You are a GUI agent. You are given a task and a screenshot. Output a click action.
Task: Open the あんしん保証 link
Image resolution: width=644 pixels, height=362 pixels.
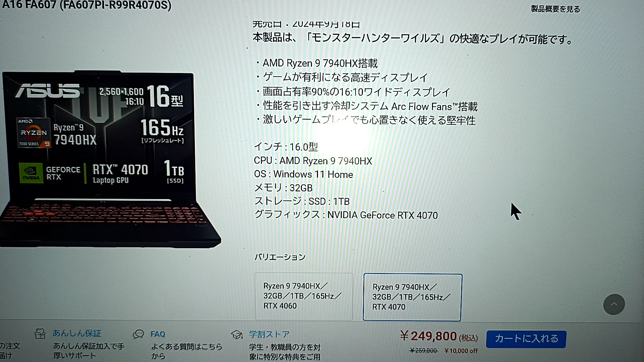tap(77, 333)
